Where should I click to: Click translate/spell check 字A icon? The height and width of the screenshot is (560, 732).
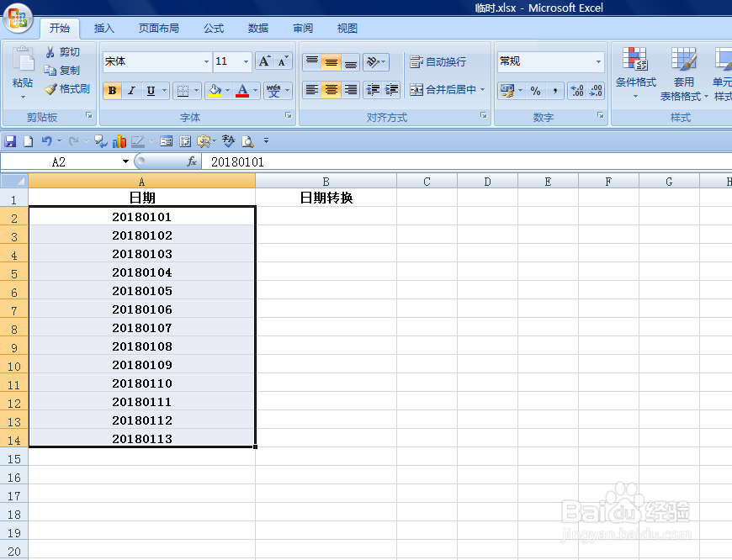click(x=228, y=141)
